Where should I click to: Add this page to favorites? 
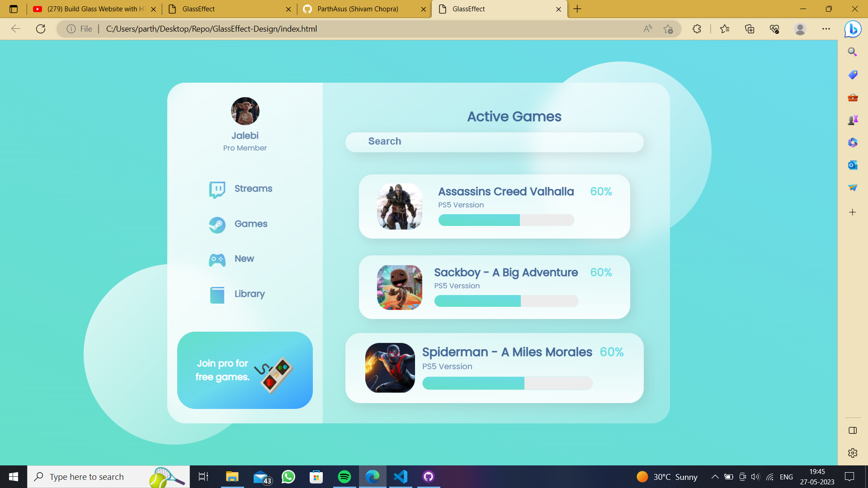(669, 28)
